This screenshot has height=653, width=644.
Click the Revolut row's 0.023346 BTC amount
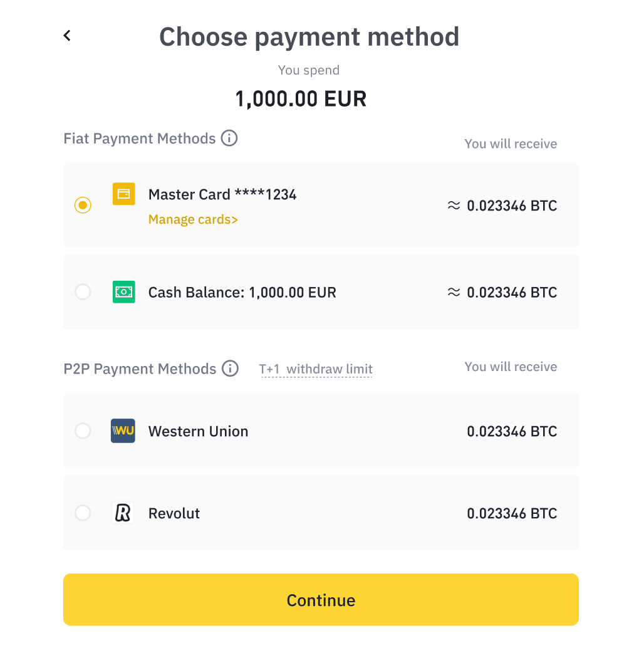coord(512,513)
